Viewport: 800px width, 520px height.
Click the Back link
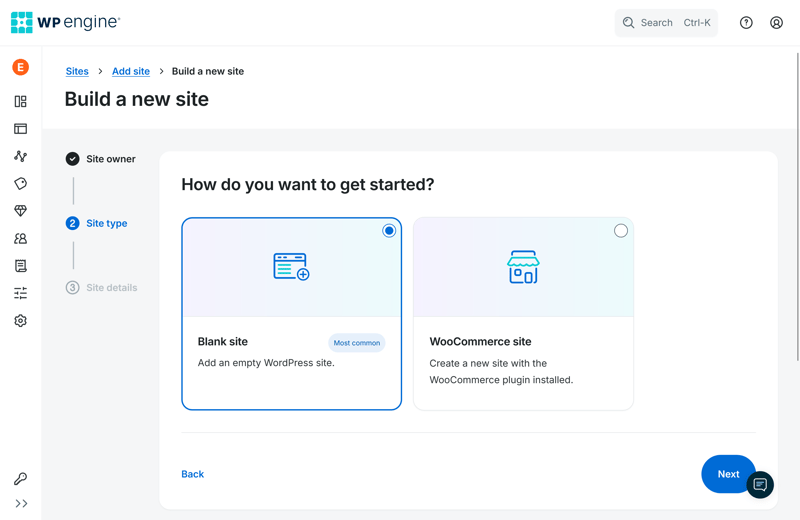pos(192,474)
